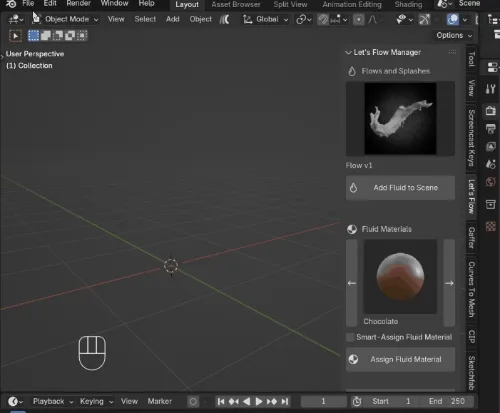Toggle show overlays button
Screen dimensions: 500x413
pos(453,20)
